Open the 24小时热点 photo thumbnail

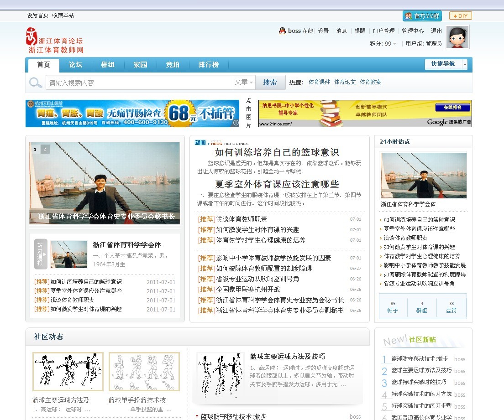click(x=423, y=175)
